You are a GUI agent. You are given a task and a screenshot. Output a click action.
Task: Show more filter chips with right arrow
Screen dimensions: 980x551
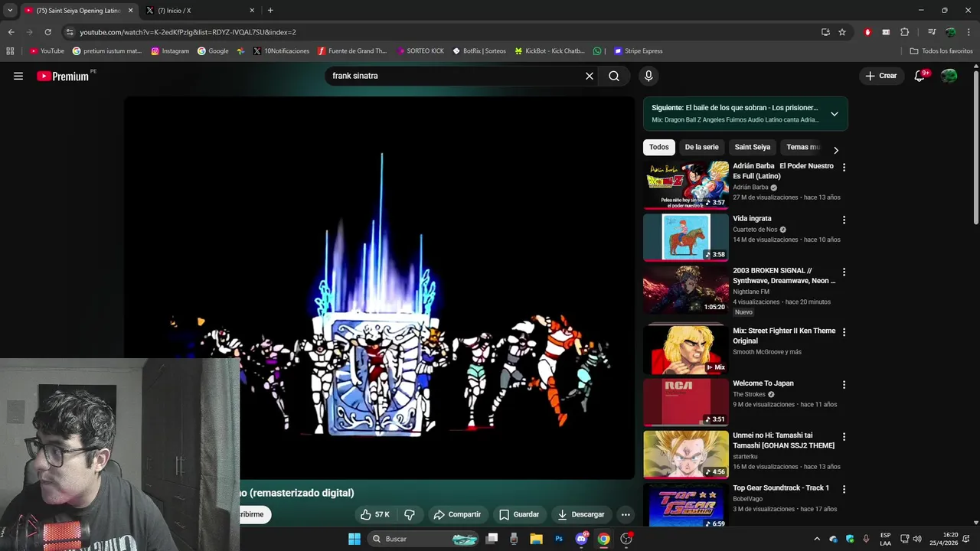[x=836, y=150]
